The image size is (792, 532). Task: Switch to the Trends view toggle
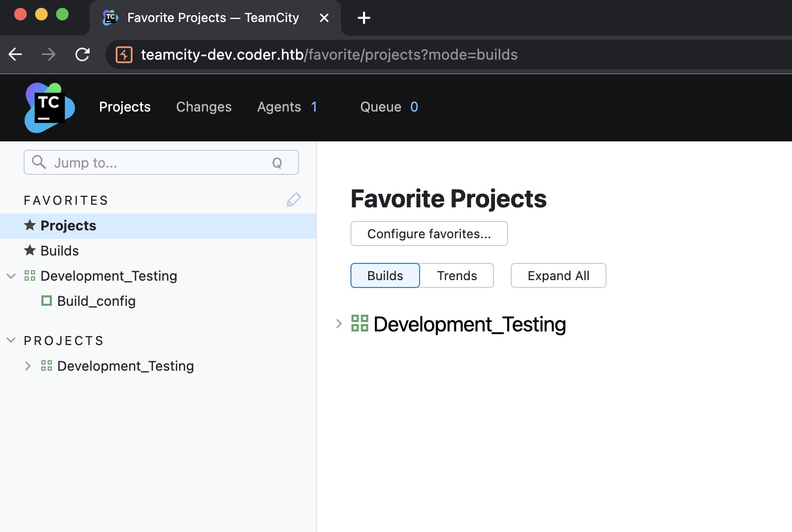pos(457,275)
